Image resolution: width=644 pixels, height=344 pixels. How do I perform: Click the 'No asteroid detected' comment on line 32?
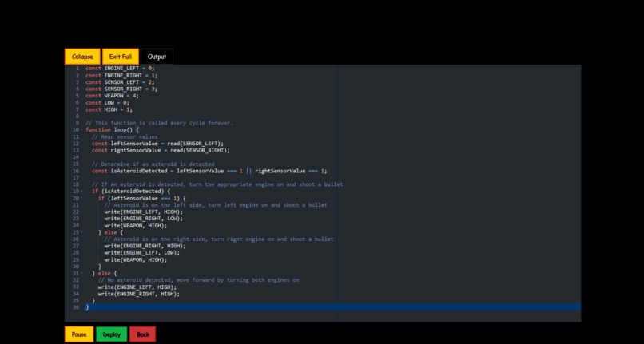(x=198, y=280)
